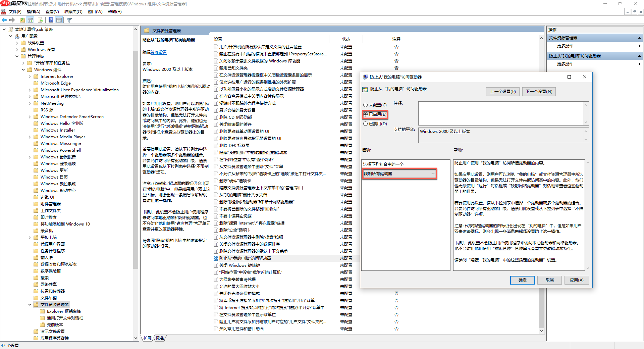Click inside the 注释 comment text box

(x=501, y=113)
